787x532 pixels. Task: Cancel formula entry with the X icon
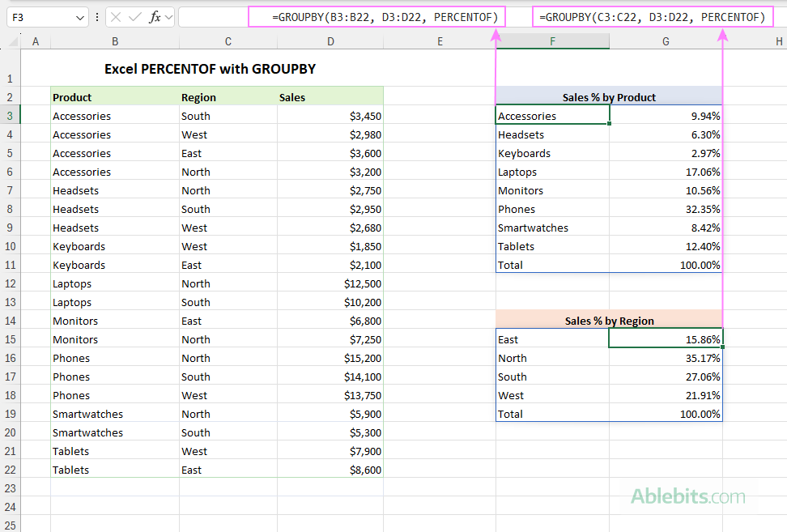pyautogui.click(x=116, y=17)
